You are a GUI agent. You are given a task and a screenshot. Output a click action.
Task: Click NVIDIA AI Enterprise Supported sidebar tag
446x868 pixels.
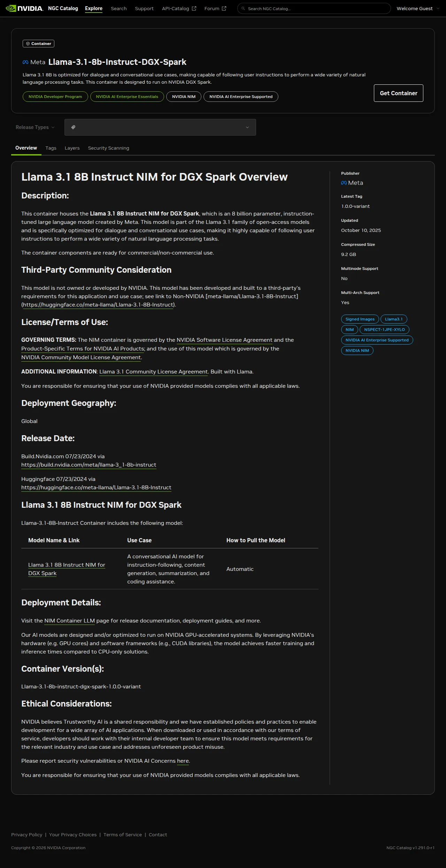[x=377, y=340]
